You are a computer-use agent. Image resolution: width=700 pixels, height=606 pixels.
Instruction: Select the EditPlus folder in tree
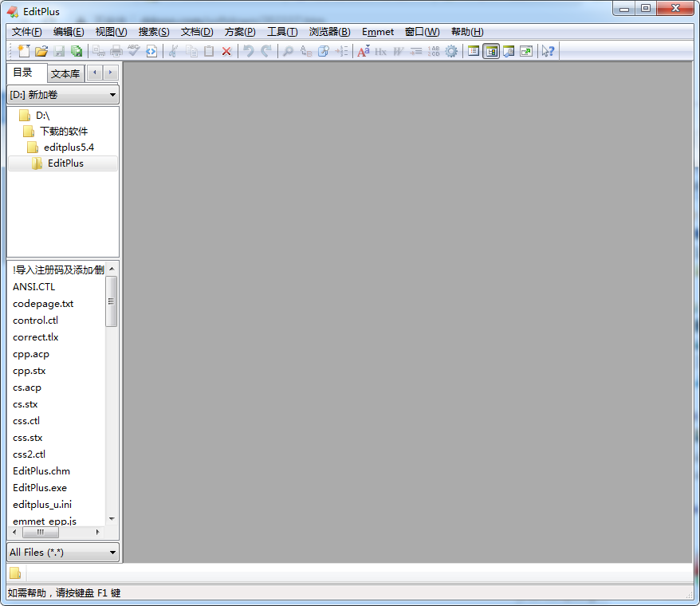[x=65, y=163]
